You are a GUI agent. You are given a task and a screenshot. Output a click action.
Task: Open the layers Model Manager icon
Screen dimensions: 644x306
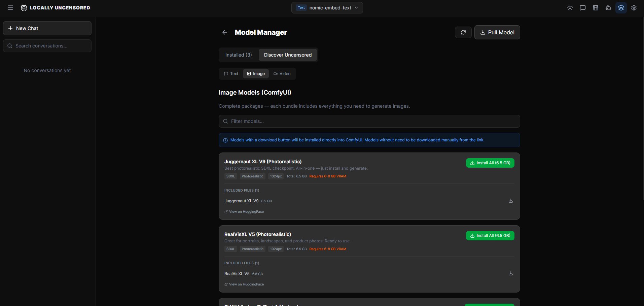click(621, 8)
